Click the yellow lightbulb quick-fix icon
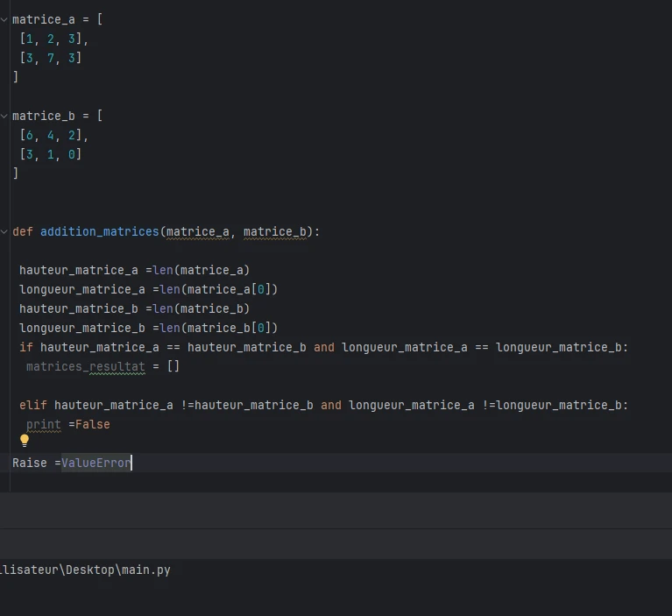672x616 pixels. pos(25,441)
